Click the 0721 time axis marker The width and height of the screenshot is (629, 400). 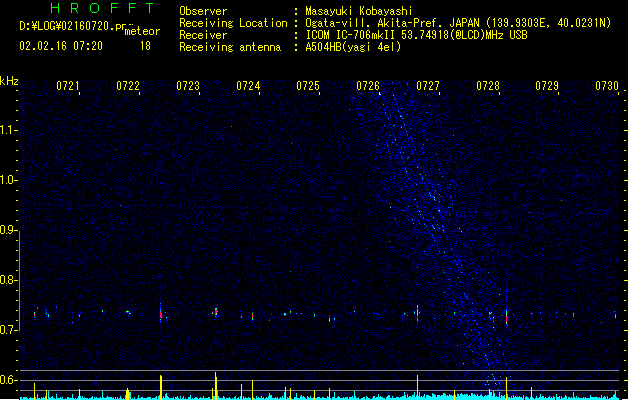click(67, 86)
